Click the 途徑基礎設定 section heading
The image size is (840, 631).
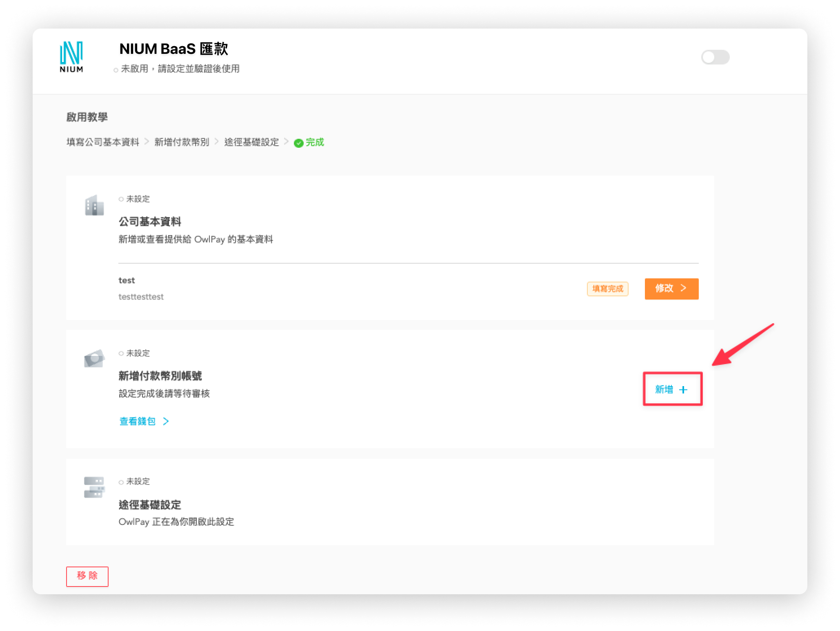click(x=150, y=505)
